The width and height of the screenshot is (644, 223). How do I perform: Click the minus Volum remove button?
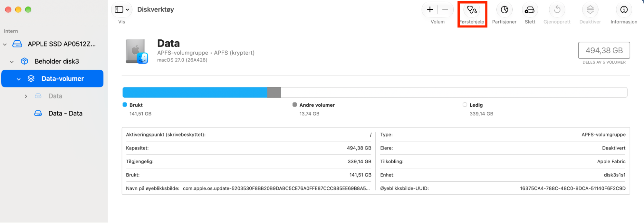445,10
